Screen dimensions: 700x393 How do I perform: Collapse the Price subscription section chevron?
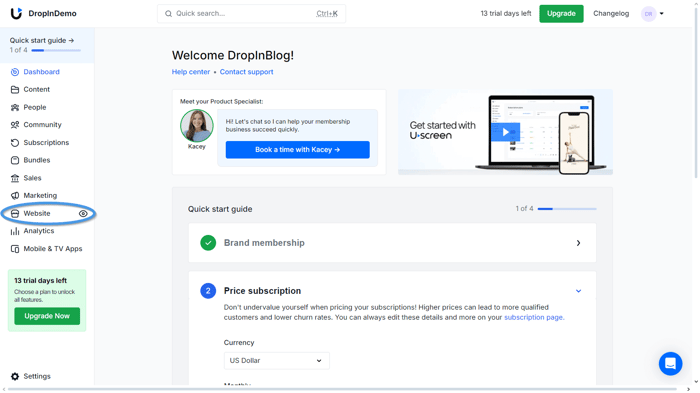click(x=578, y=291)
